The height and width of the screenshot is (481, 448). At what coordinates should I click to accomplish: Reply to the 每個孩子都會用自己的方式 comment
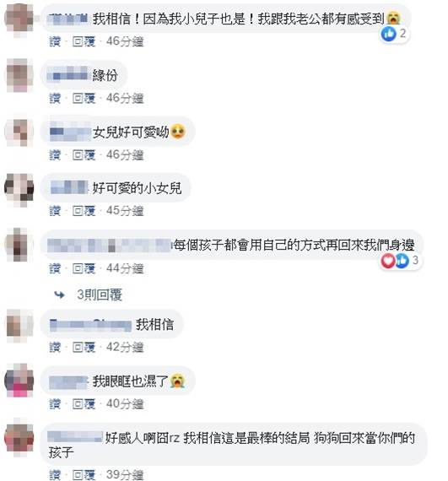click(84, 268)
